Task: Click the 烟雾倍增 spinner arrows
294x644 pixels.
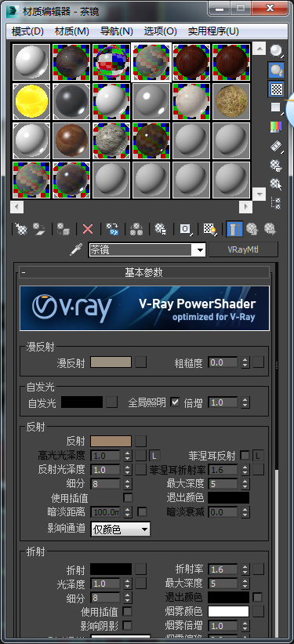Action: pos(245,625)
